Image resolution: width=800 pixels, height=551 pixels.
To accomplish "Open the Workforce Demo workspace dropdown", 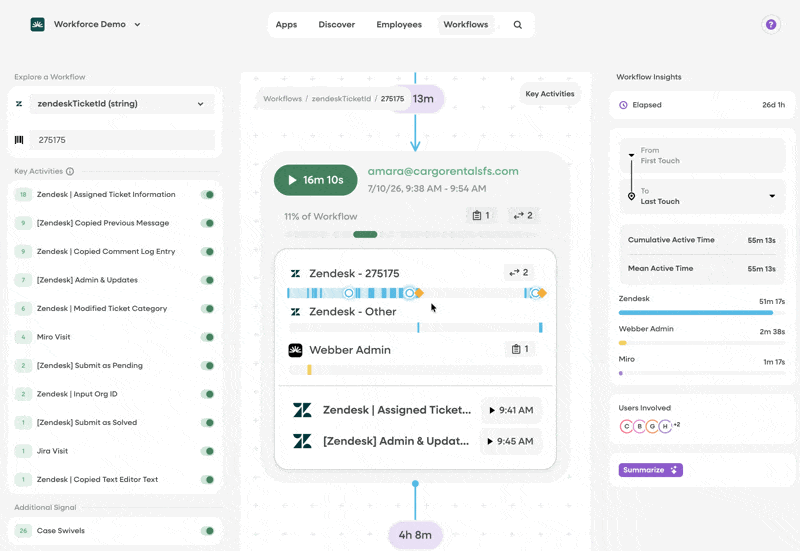I will (x=137, y=24).
